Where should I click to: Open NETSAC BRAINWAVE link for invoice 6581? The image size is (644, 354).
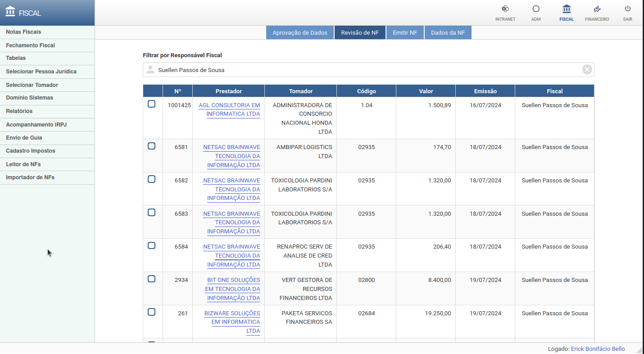(x=231, y=156)
